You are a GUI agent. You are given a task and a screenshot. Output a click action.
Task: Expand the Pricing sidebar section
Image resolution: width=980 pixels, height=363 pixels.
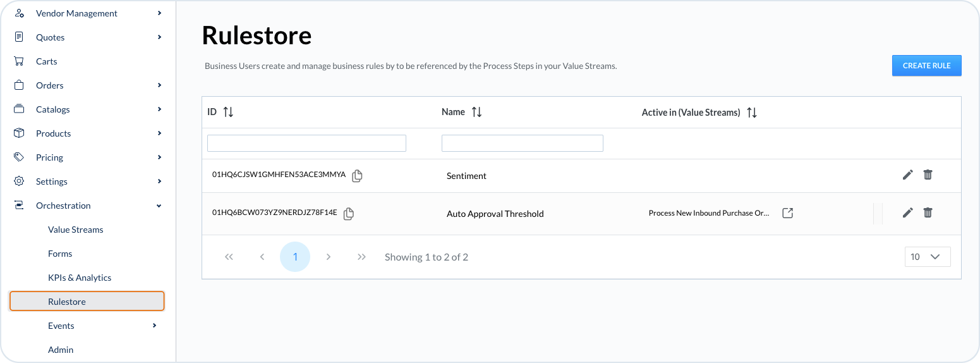[x=159, y=157]
